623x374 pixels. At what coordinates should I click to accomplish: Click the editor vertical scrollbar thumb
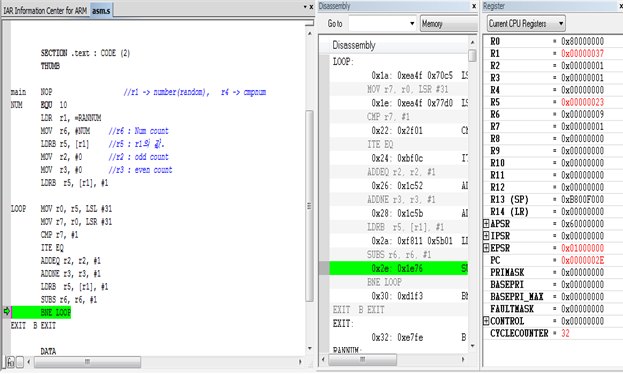(x=309, y=206)
